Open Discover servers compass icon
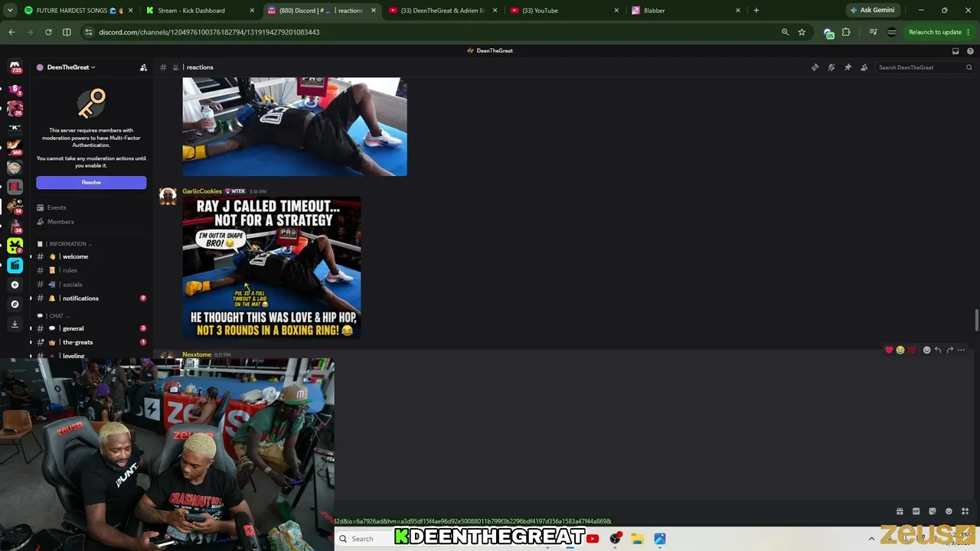980x551 pixels. (15, 304)
